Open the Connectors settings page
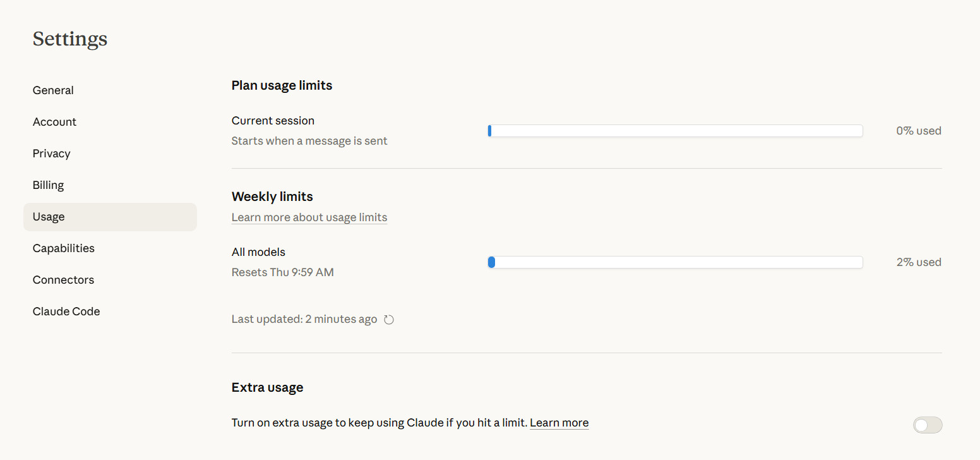The image size is (980, 460). pos(63,280)
